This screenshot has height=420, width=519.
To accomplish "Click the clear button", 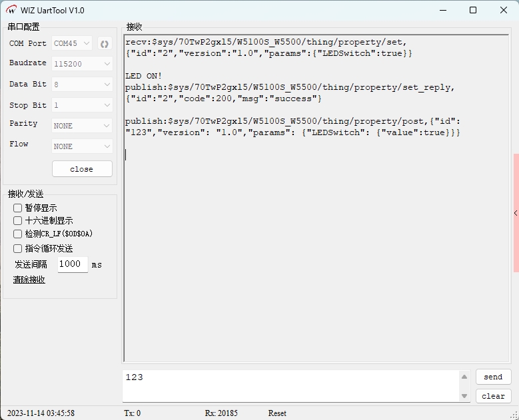I will pos(493,396).
